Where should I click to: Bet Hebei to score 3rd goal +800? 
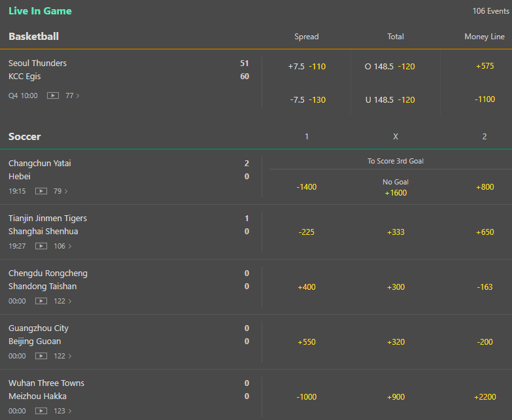tap(485, 187)
